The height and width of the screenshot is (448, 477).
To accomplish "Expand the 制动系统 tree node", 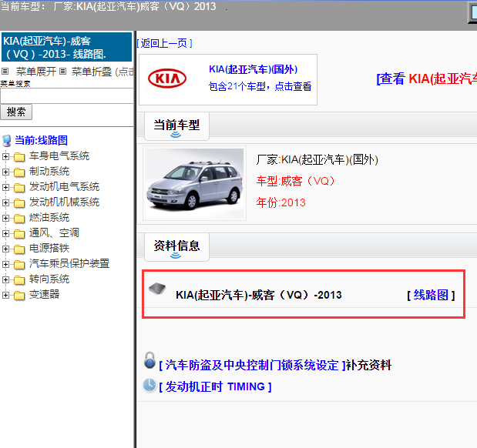I will [5, 172].
